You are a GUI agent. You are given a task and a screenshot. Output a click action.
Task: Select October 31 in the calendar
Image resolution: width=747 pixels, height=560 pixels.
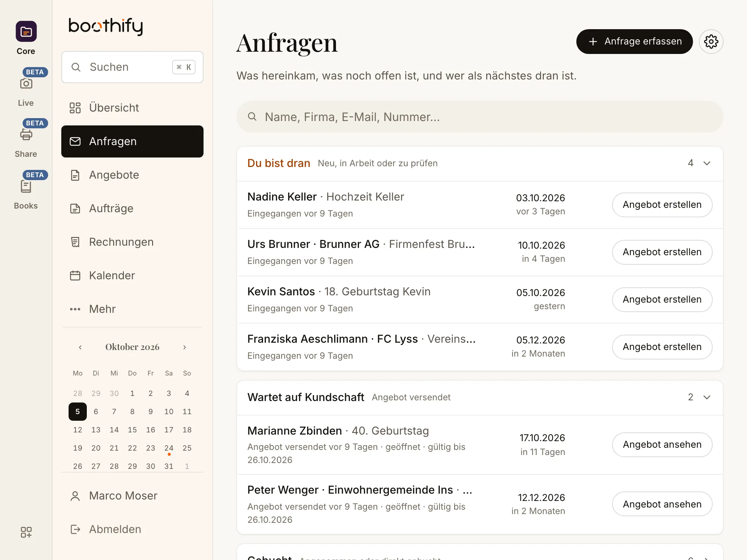169,466
